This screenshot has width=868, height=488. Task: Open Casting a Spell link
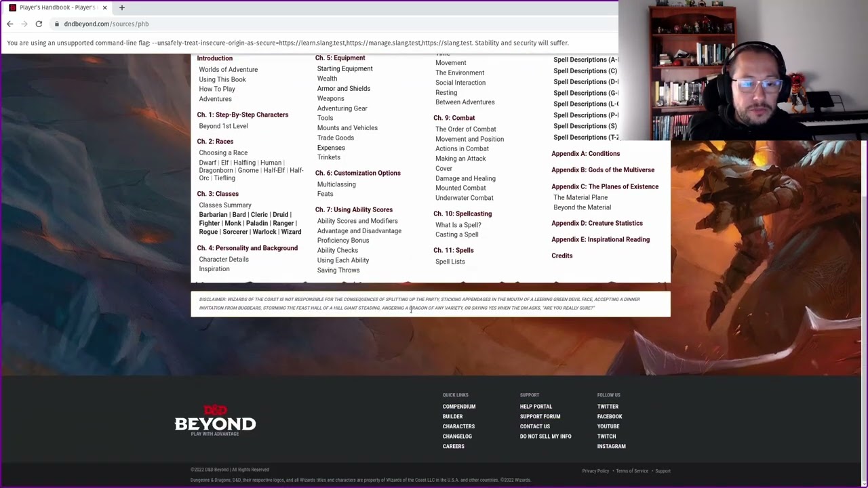[x=457, y=235]
